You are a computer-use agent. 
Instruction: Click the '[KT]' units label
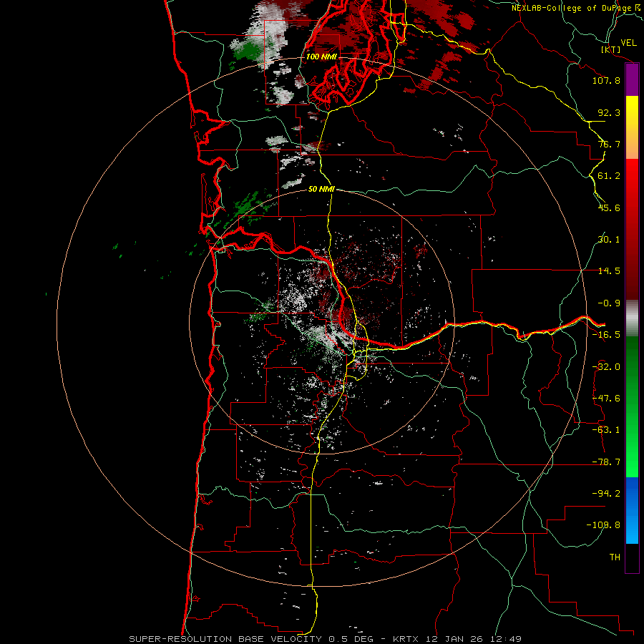611,49
